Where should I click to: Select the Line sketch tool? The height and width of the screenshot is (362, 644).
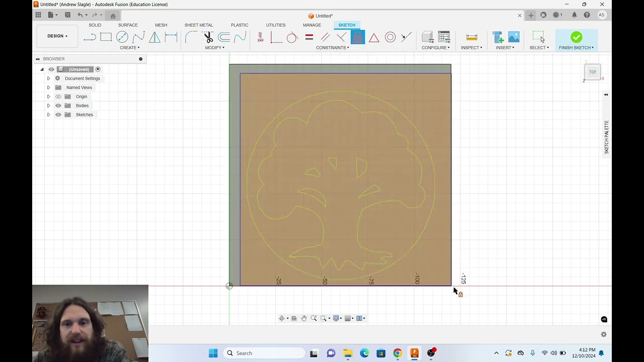(x=90, y=37)
